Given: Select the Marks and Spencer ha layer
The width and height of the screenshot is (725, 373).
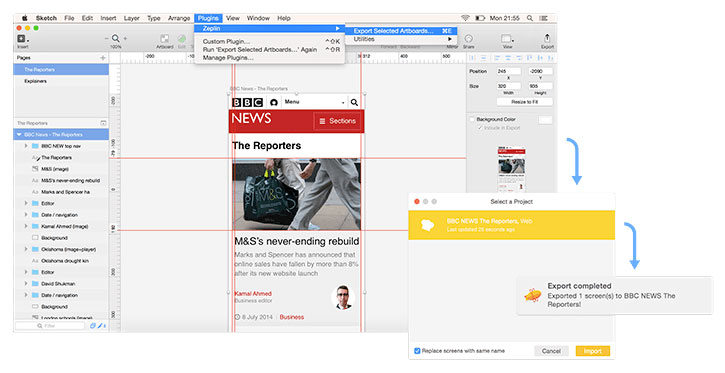Looking at the screenshot, I should 61,192.
